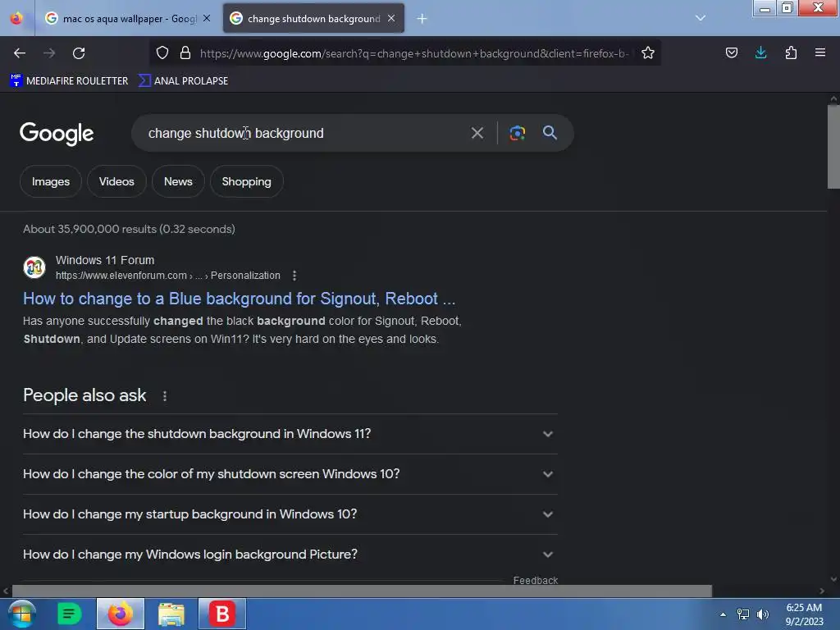The height and width of the screenshot is (630, 840).
Task: Open the tracking protection shield icon
Action: click(162, 52)
